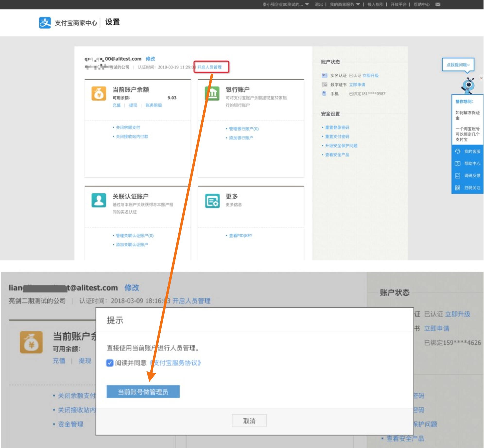Click 立即升级 in lower account status panel
Image resolution: width=484 pixels, height=448 pixels.
tap(458, 314)
